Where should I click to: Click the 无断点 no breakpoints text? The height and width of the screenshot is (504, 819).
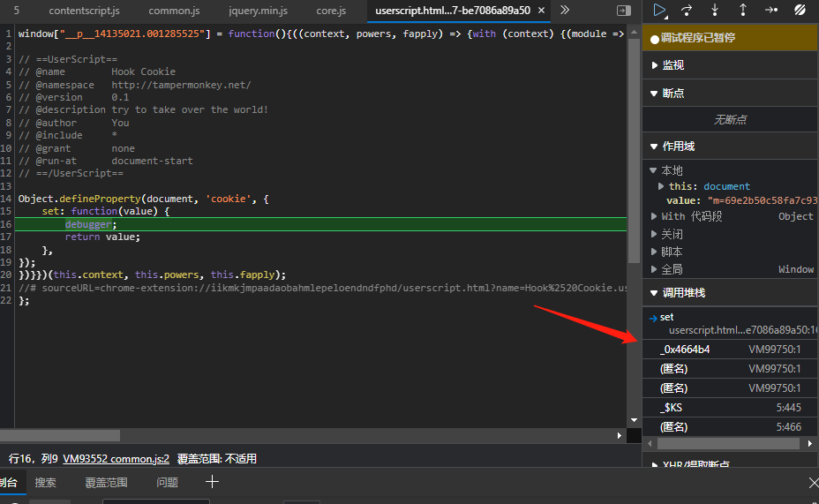coord(730,120)
